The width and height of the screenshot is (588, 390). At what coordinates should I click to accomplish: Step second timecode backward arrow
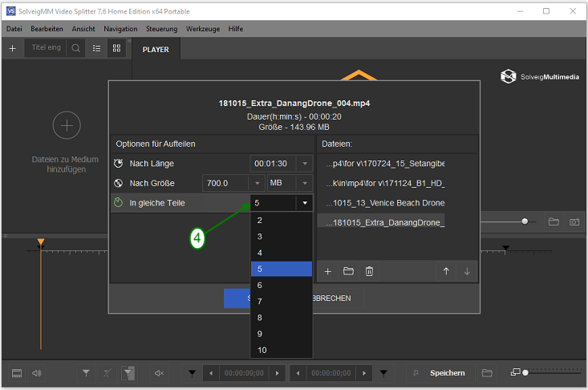click(x=298, y=373)
